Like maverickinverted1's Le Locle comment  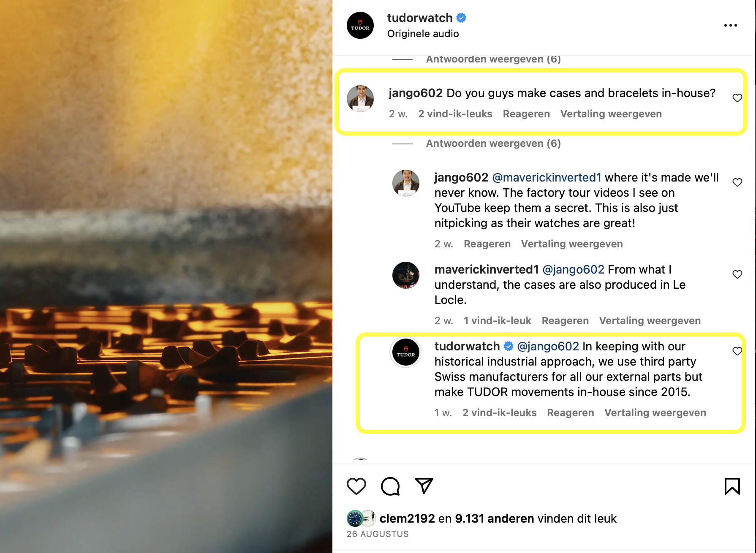[x=737, y=274]
